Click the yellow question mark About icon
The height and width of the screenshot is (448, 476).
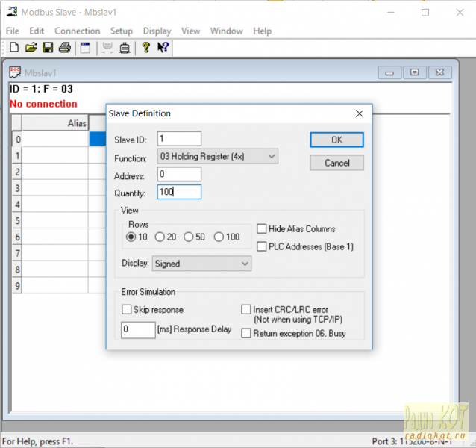(146, 48)
